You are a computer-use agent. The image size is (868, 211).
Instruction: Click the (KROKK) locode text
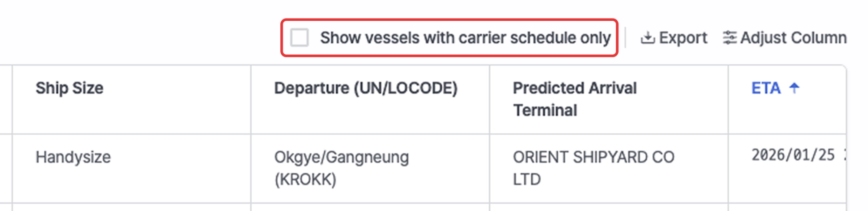tap(305, 179)
